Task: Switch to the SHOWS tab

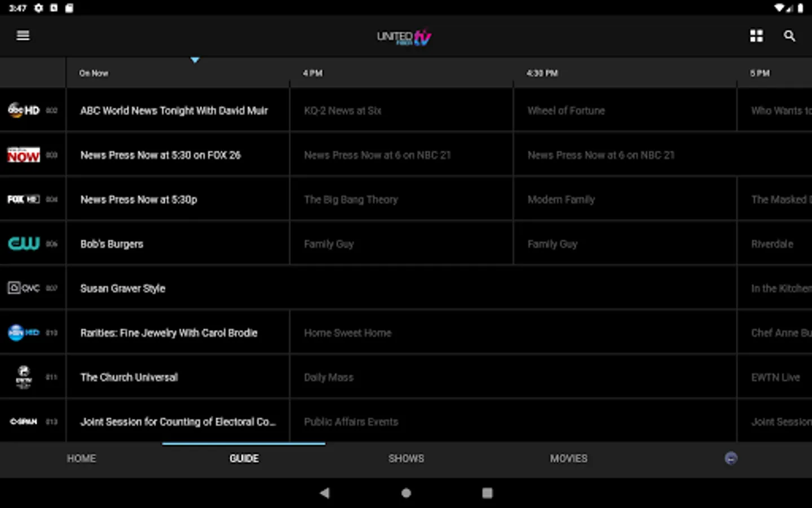Action: coord(406,458)
